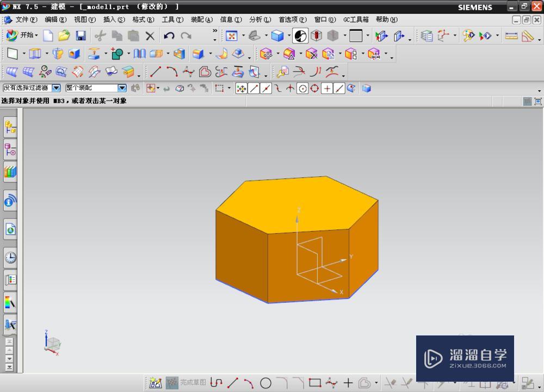Viewport: 544px width, 392px height.
Task: Toggle Mid Point snap option
Action: (266, 89)
